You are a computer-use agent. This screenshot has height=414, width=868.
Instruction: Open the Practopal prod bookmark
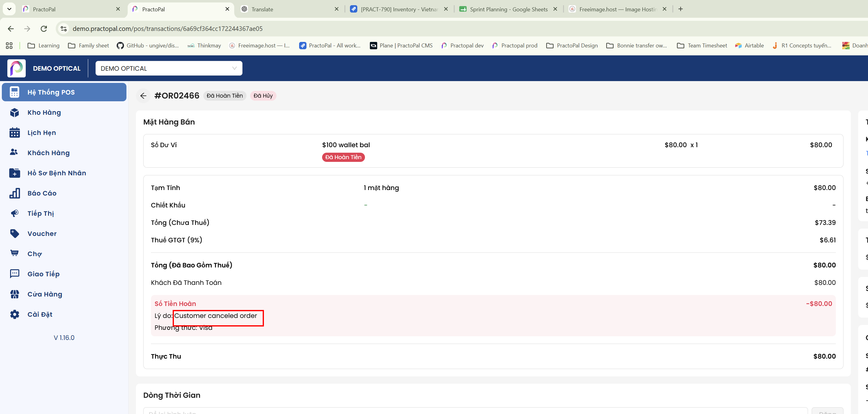click(515, 46)
